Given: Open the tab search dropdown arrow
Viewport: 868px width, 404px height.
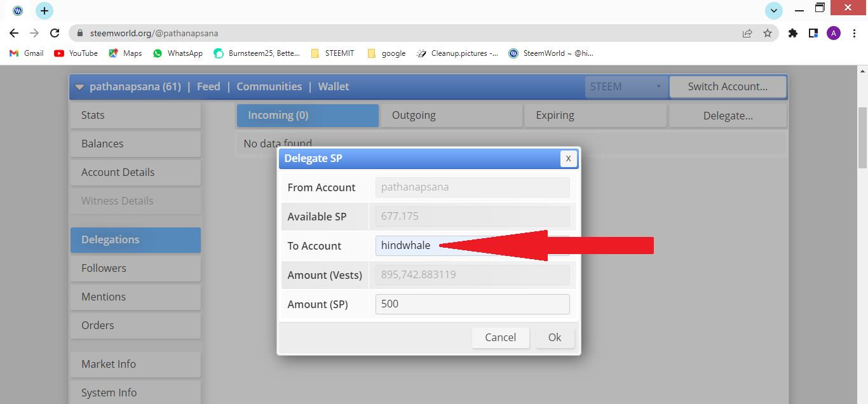Looking at the screenshot, I should [x=774, y=11].
